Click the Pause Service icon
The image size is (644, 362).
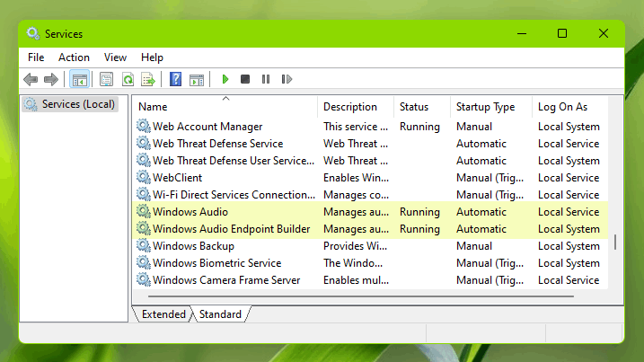(x=266, y=79)
